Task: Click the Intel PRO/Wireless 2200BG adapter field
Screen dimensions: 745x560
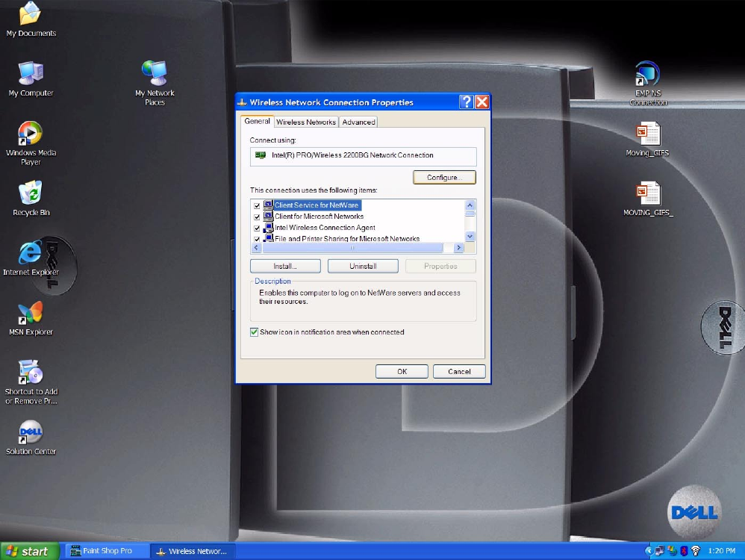Action: coord(363,156)
